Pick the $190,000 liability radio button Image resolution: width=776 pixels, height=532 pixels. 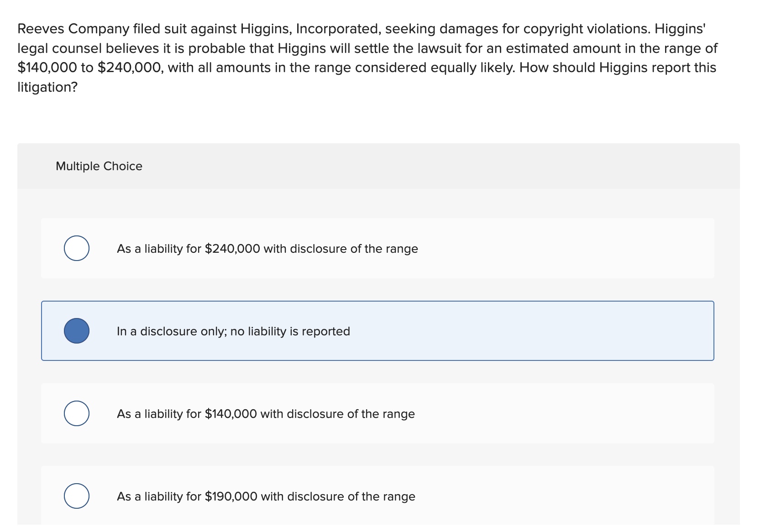tap(77, 496)
